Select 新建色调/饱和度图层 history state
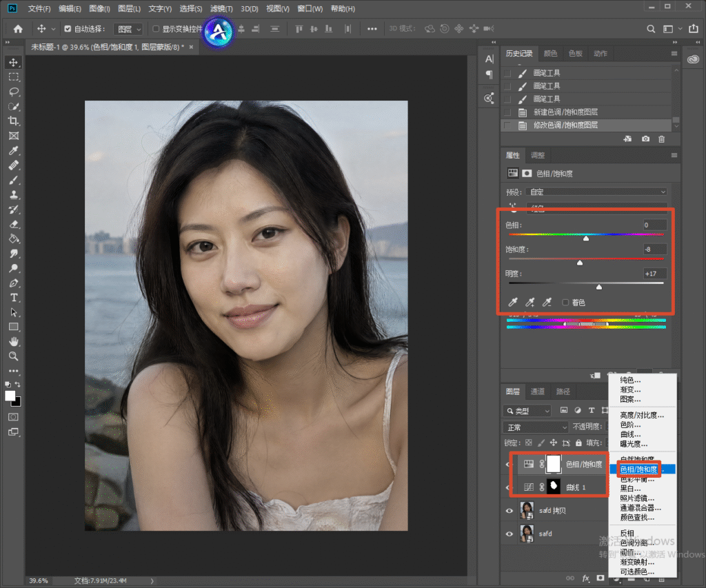This screenshot has height=588, width=706. pyautogui.click(x=587, y=112)
